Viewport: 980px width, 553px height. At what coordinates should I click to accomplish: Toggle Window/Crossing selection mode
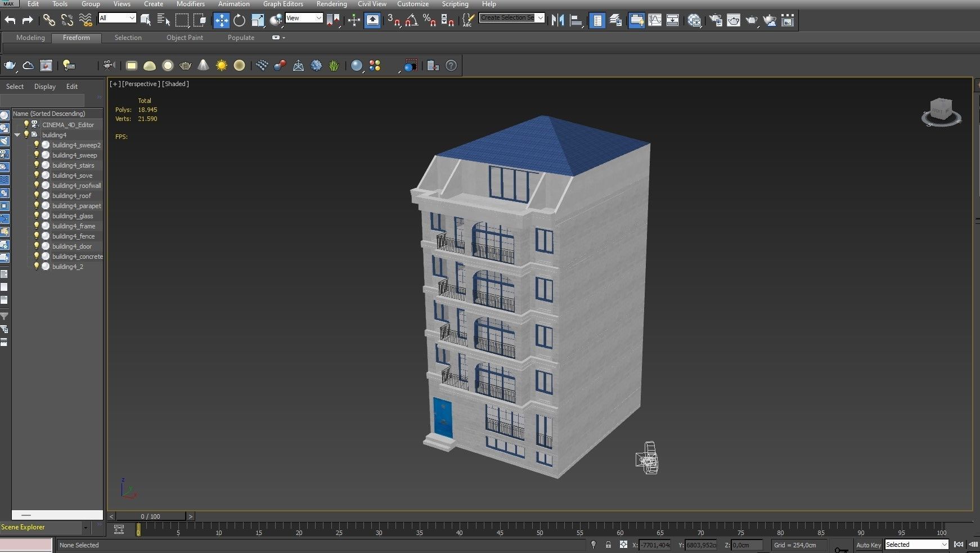tap(200, 20)
